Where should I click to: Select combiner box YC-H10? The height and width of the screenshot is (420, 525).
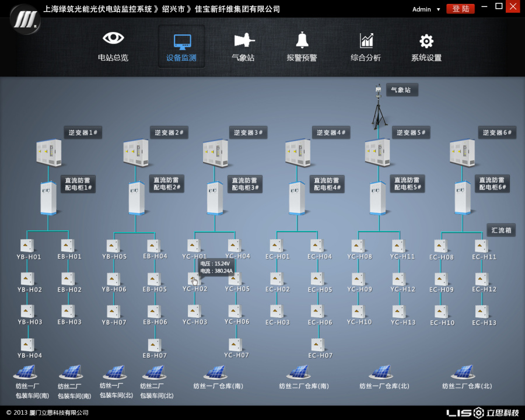pyautogui.click(x=358, y=311)
